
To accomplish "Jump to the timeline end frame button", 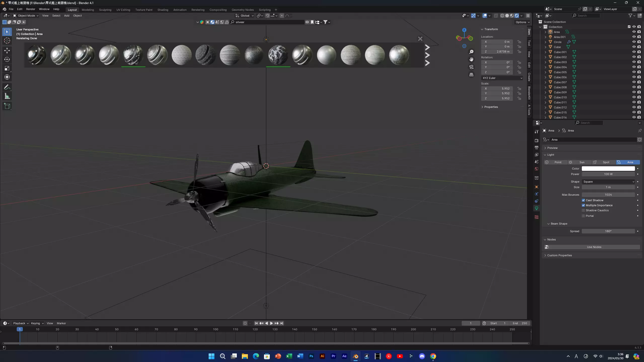I will coord(282,323).
